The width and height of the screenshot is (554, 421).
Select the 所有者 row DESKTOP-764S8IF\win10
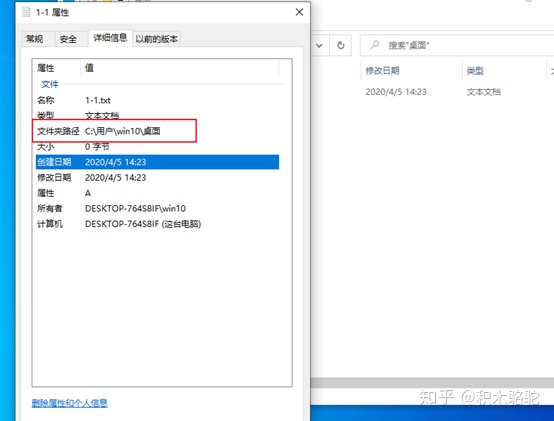(157, 208)
